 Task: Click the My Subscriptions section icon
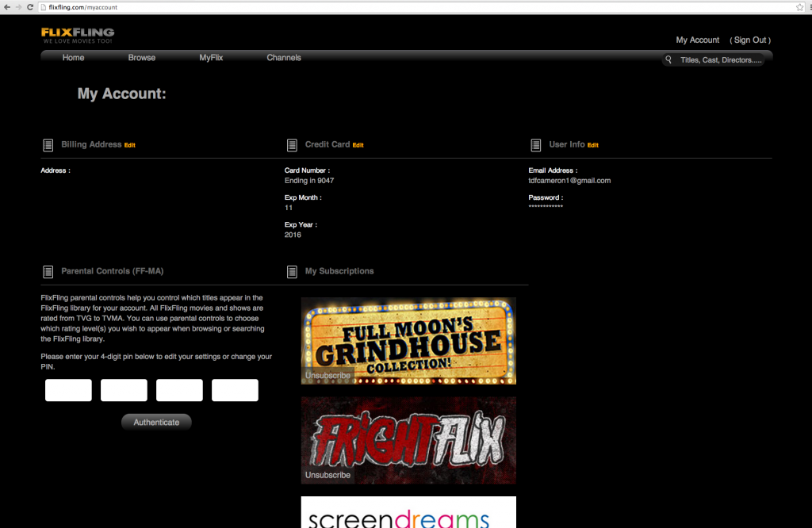pos(292,272)
